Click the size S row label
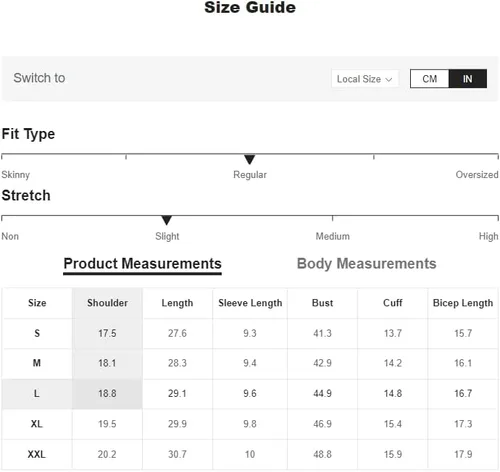 (x=37, y=333)
